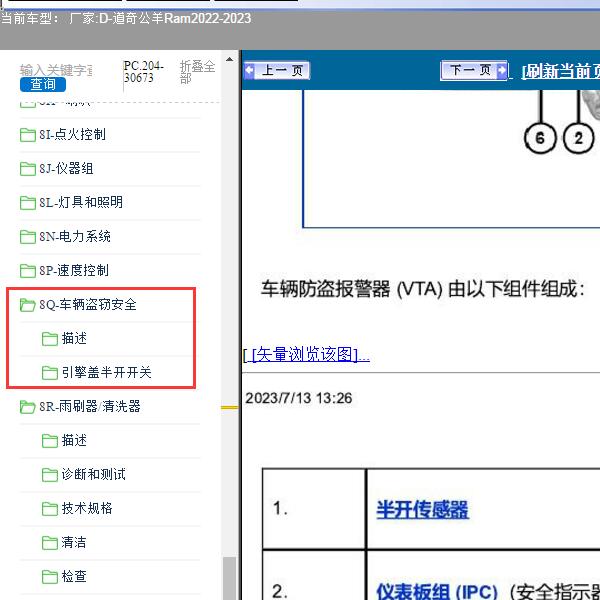Select the 检查 item
This screenshot has height=600, width=600.
click(x=74, y=576)
